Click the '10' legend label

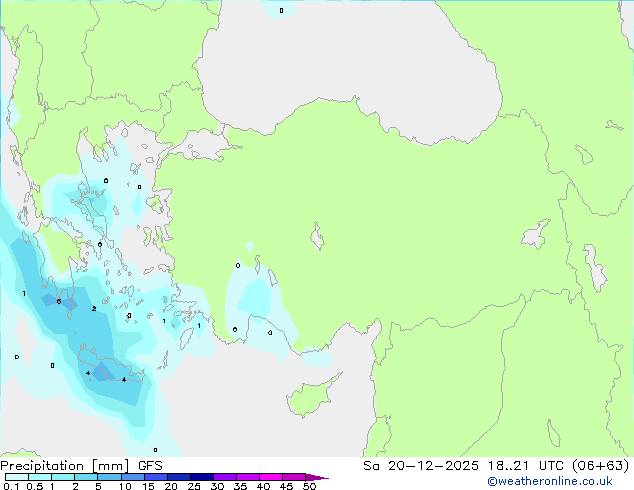[125, 486]
